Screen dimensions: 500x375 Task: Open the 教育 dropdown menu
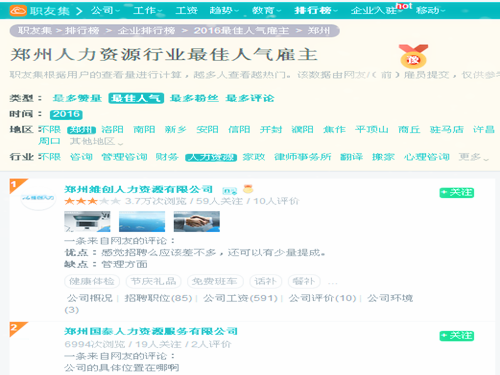coord(266,10)
